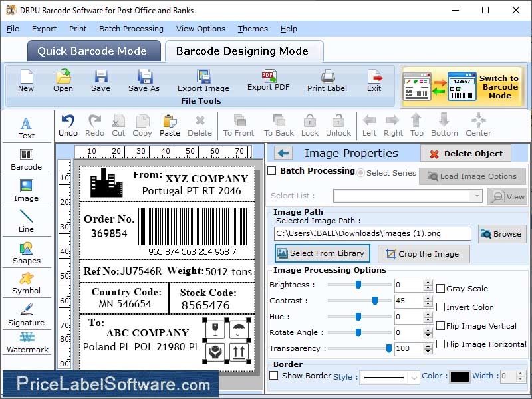Select the Barcode tool in the sidebar

[27, 158]
